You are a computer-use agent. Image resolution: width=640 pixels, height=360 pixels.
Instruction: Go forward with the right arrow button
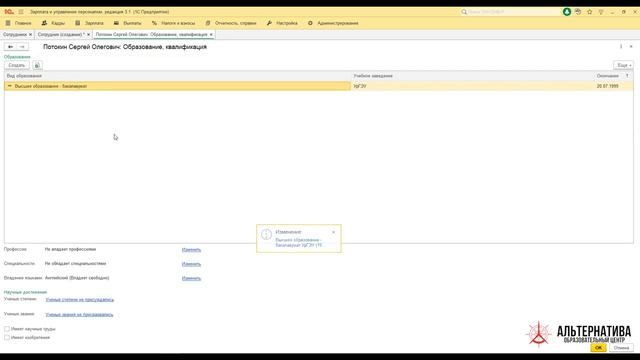coord(22,47)
